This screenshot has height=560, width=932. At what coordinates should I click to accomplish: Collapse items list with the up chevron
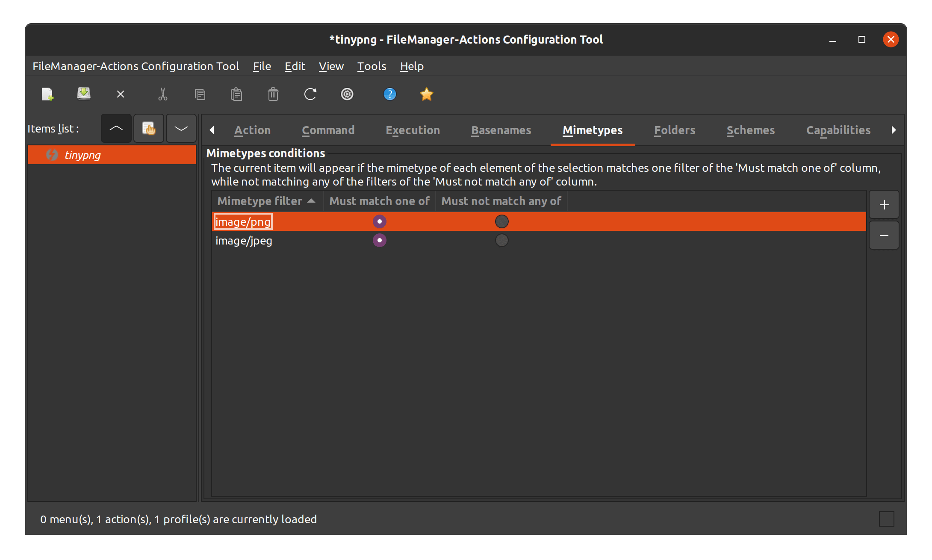116,128
